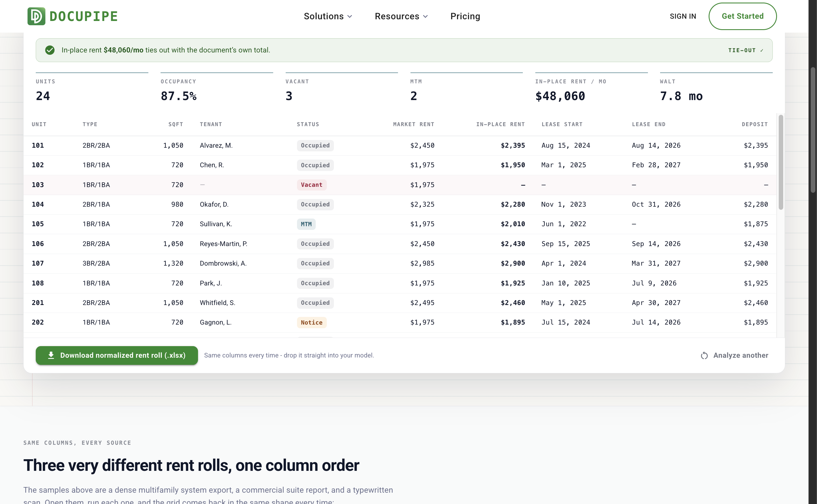817x504 pixels.
Task: Click the UNIT column header
Action: click(x=39, y=124)
